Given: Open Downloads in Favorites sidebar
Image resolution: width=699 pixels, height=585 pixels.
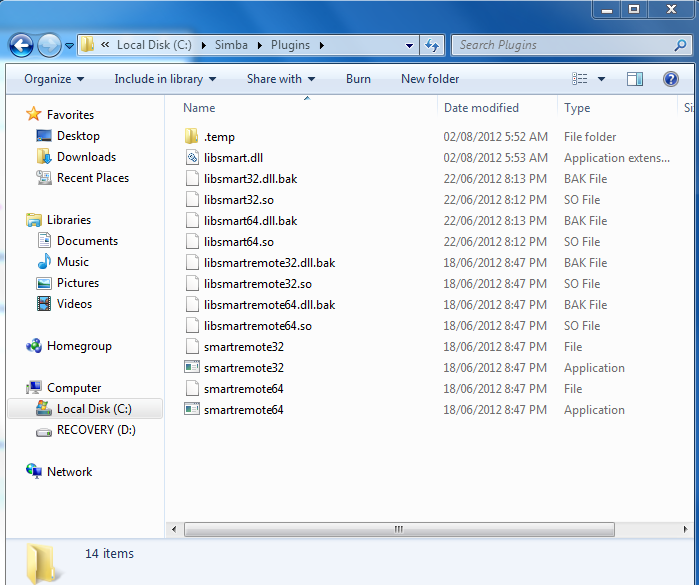Looking at the screenshot, I should tap(86, 157).
